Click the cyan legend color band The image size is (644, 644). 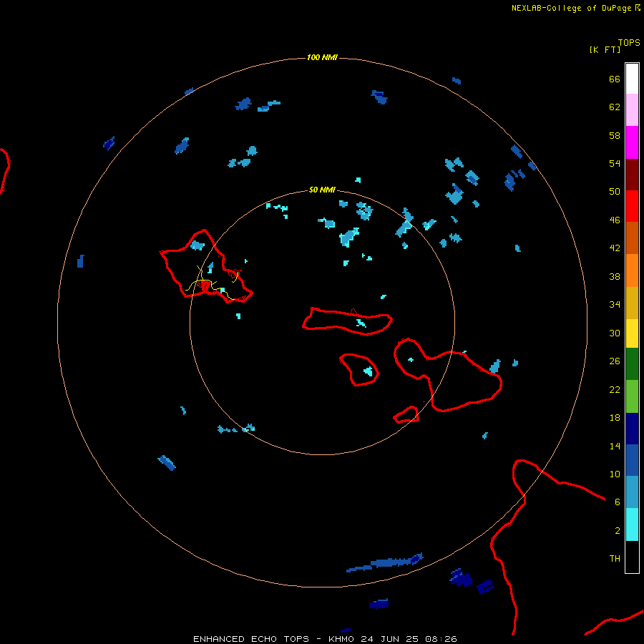click(x=632, y=525)
